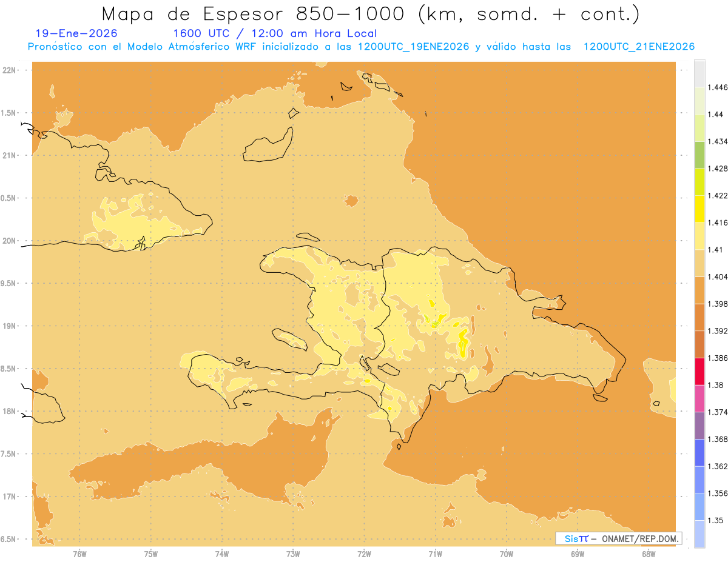Select the blue colorbar segment between 1.362 and 1.368
Viewport: 728px width, 562px height.
click(699, 452)
